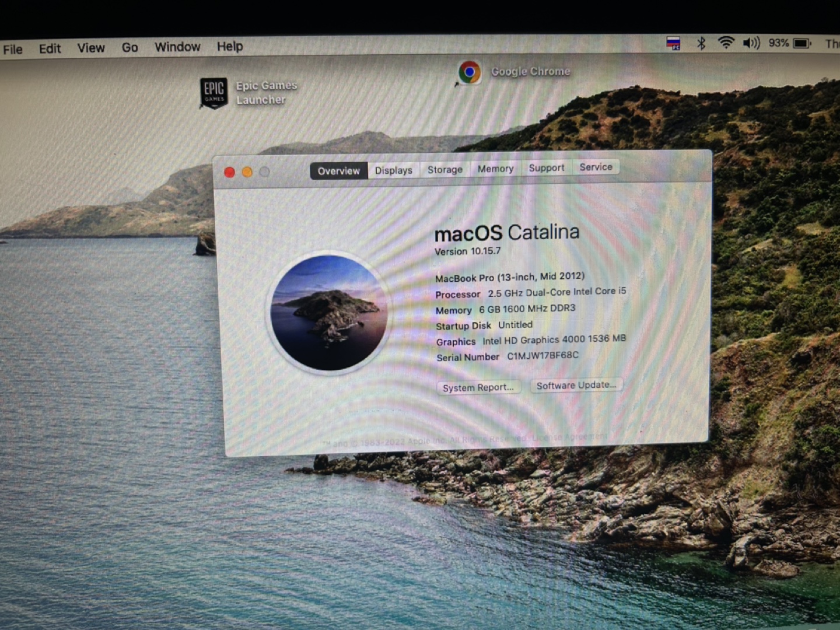This screenshot has height=630, width=840.
Task: Click the MacBook Pro (13-inch, Mid 2012) text
Action: (x=510, y=277)
